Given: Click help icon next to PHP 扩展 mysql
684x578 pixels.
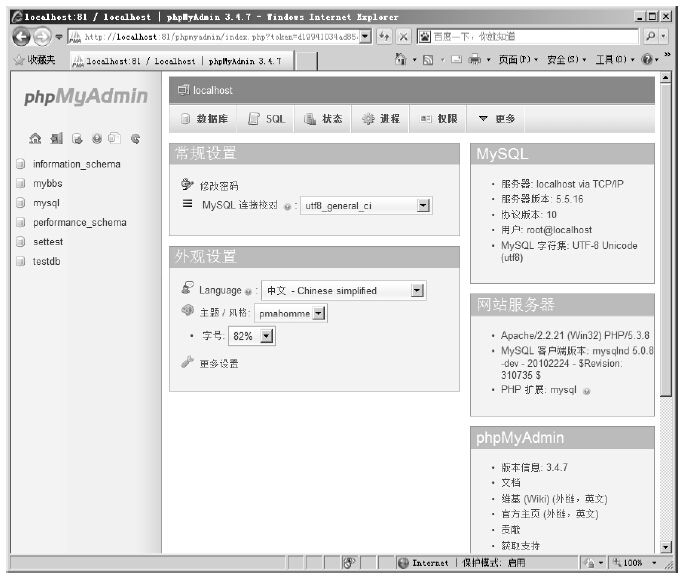Looking at the screenshot, I should 587,391.
